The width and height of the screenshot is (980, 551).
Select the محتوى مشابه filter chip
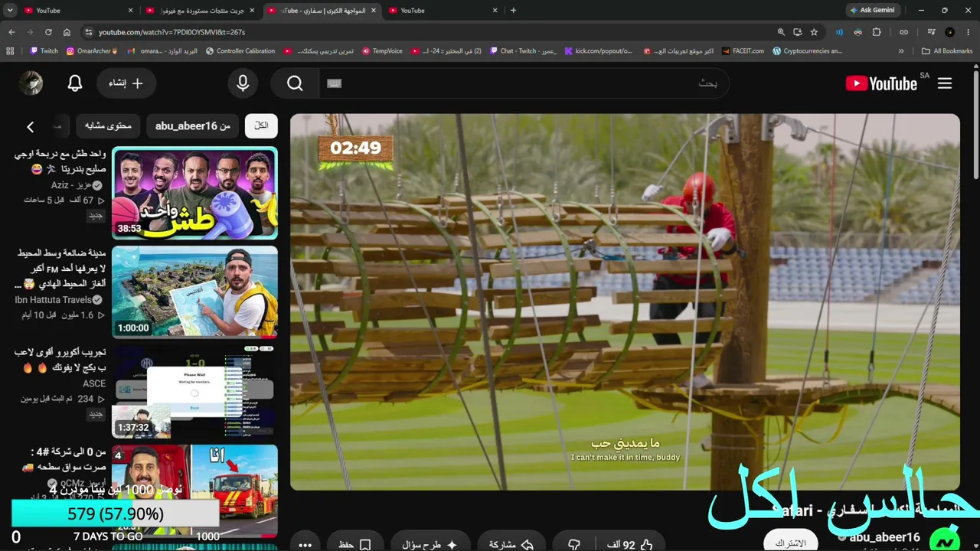[108, 126]
